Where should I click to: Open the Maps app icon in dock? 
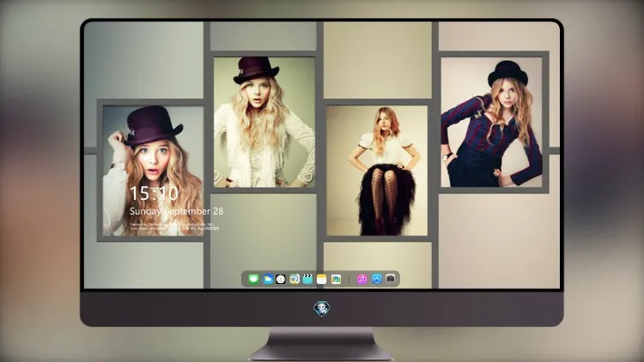[x=295, y=279]
